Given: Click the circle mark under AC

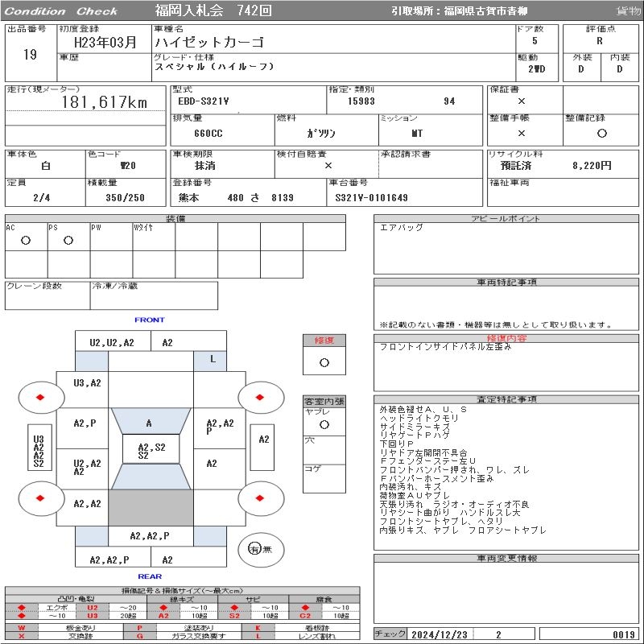Looking at the screenshot, I should (26, 240).
